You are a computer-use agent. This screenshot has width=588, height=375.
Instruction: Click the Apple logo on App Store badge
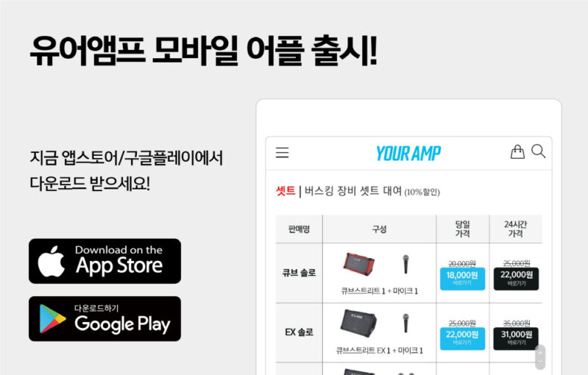[51, 262]
